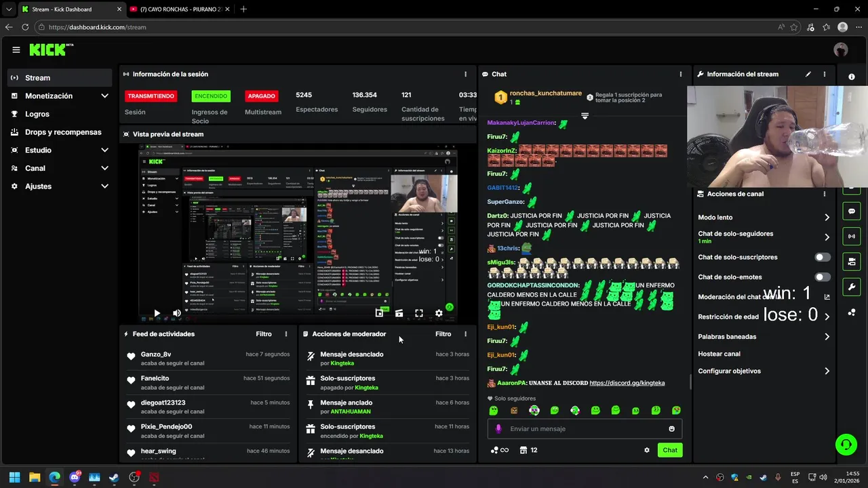Image resolution: width=868 pixels, height=488 pixels.
Task: Open the green headset support button
Action: pos(846,445)
